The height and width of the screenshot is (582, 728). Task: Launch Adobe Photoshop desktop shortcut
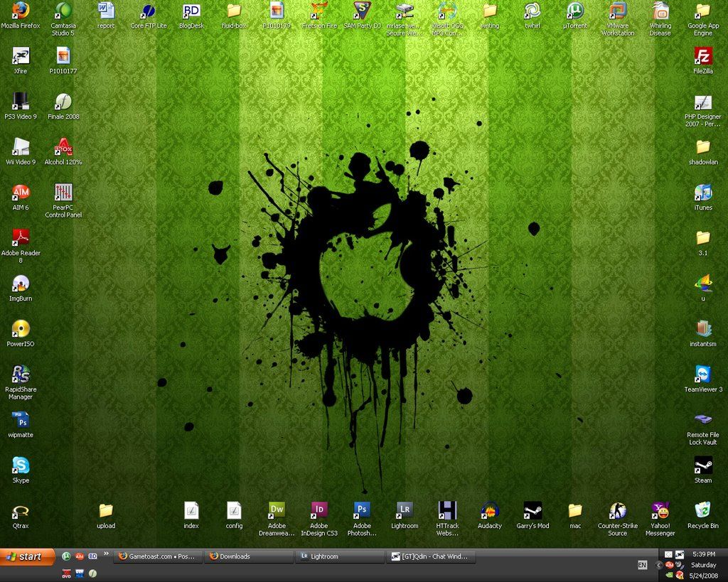362,519
